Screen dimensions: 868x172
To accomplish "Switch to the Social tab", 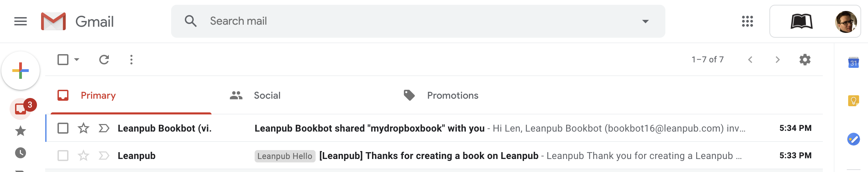I will click(267, 95).
